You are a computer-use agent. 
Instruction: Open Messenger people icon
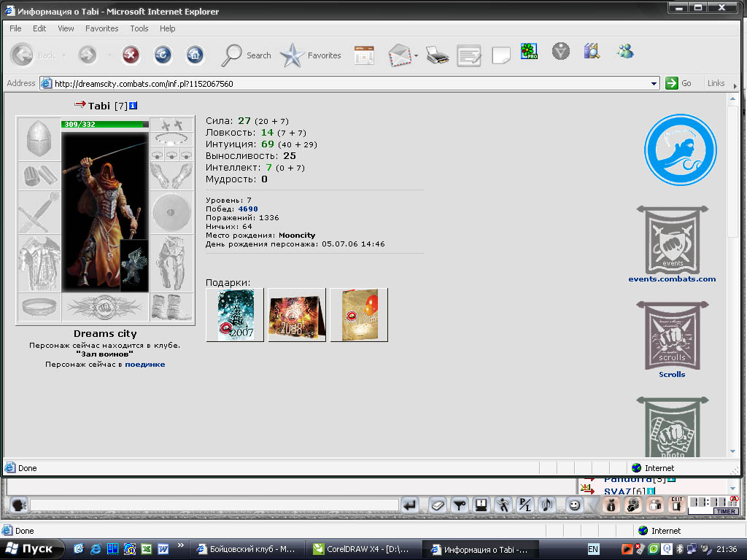click(625, 51)
